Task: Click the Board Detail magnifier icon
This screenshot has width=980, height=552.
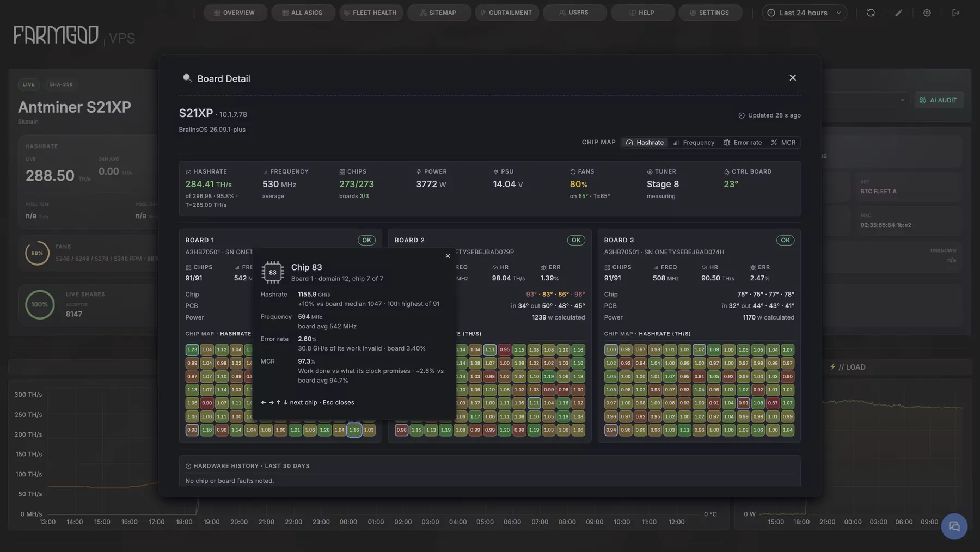Action: pos(187,78)
